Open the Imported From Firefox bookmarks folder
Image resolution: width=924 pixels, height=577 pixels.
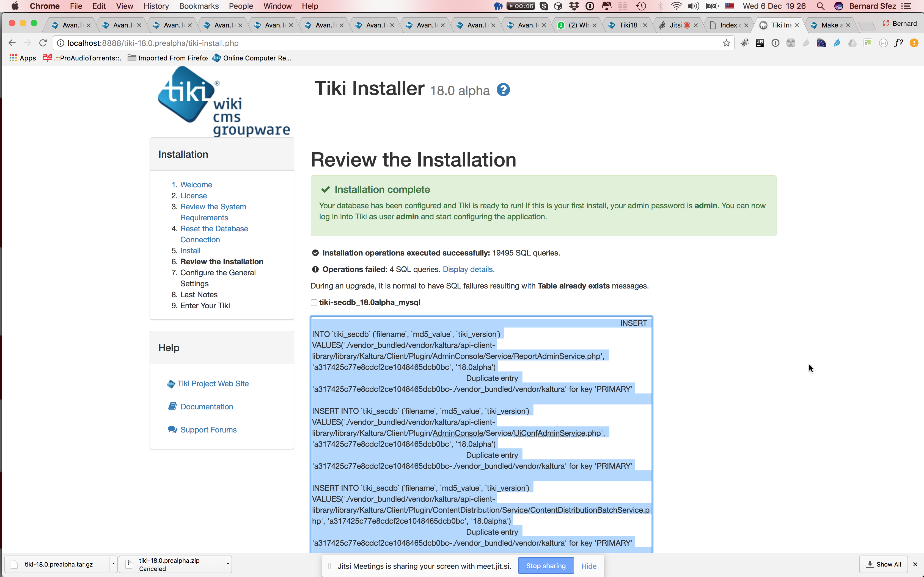click(x=168, y=58)
